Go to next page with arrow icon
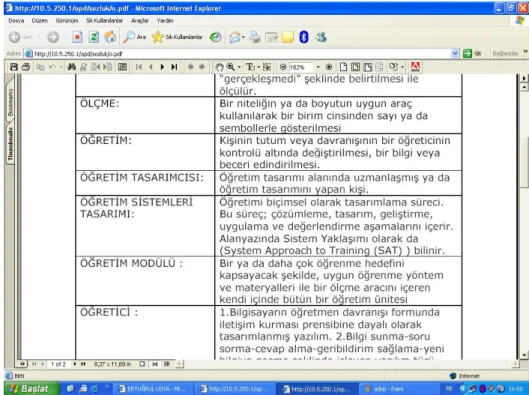 [x=162, y=67]
